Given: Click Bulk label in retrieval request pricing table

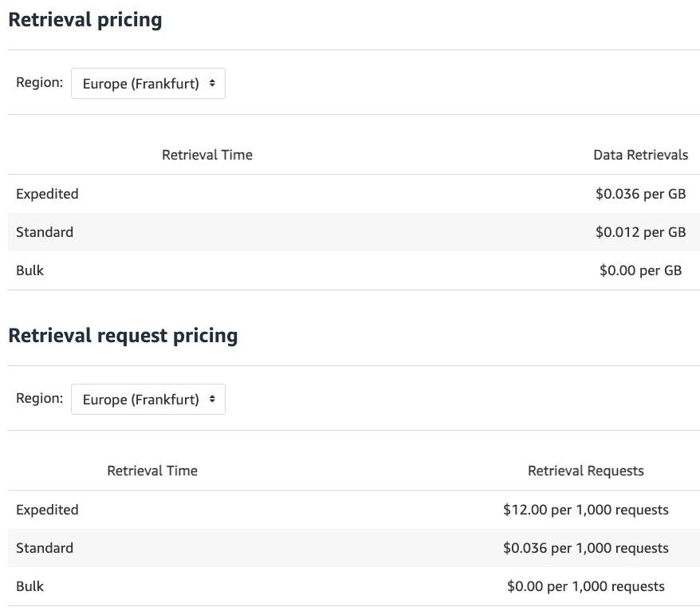Looking at the screenshot, I should pos(30,586).
